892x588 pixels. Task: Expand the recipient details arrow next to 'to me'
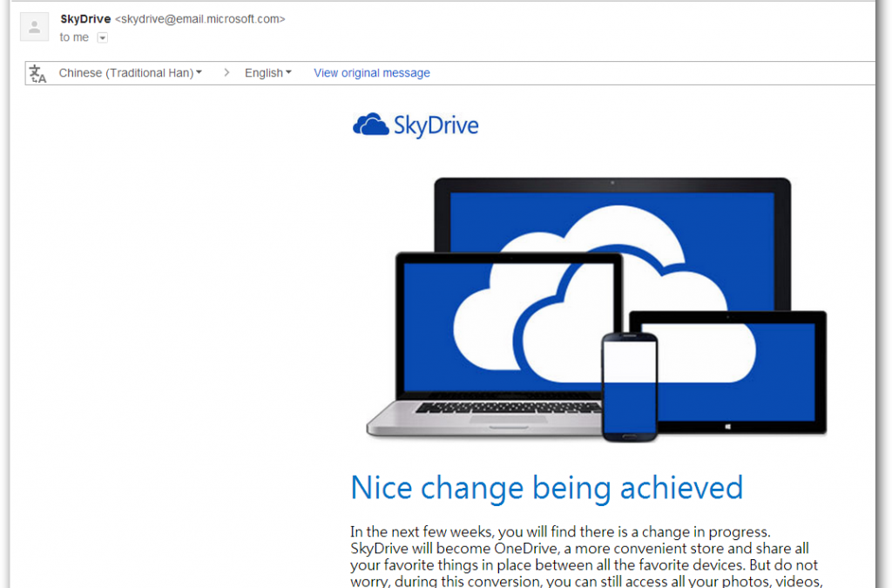tap(102, 37)
